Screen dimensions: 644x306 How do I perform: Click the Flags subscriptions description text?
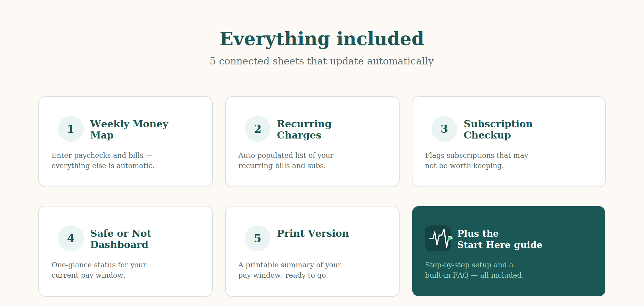point(477,160)
